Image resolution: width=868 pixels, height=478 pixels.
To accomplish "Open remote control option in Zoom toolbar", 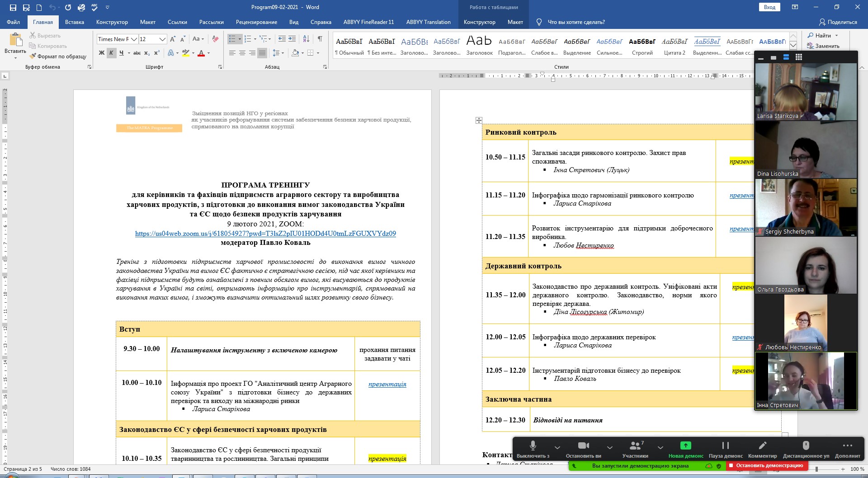I will (x=806, y=448).
